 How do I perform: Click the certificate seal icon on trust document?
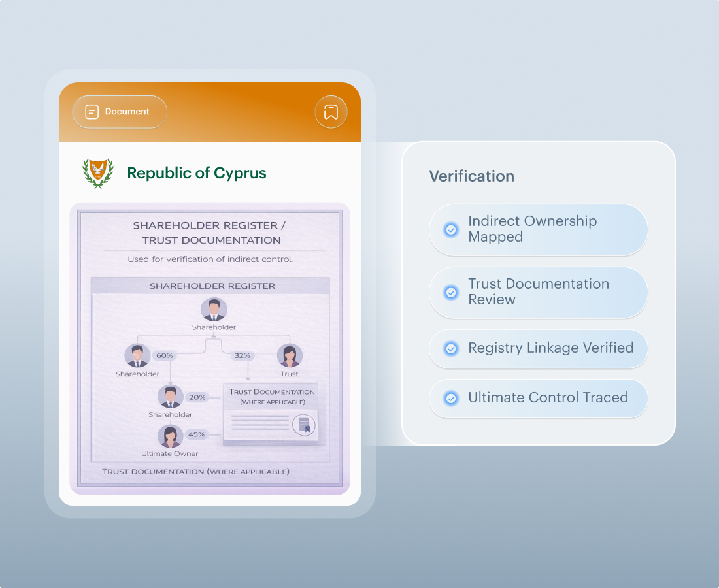(x=303, y=425)
